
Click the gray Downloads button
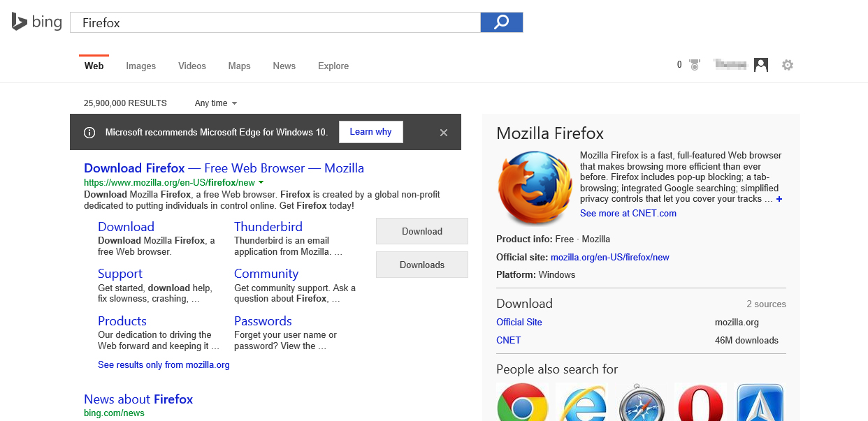pyautogui.click(x=422, y=265)
